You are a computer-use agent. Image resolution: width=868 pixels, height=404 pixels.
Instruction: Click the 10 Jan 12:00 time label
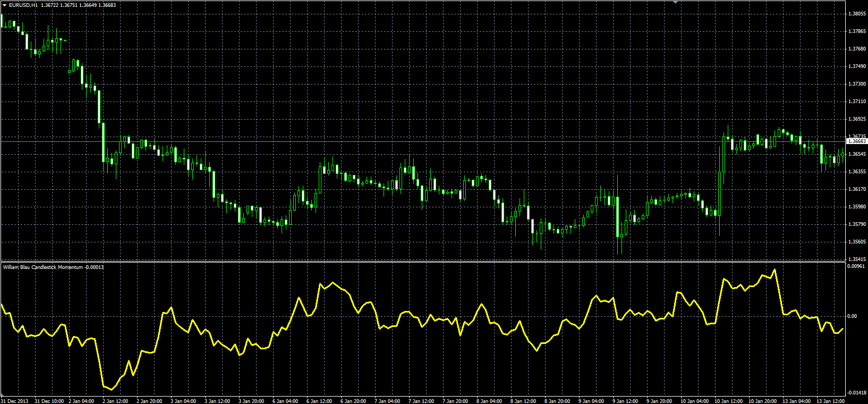[x=729, y=401]
